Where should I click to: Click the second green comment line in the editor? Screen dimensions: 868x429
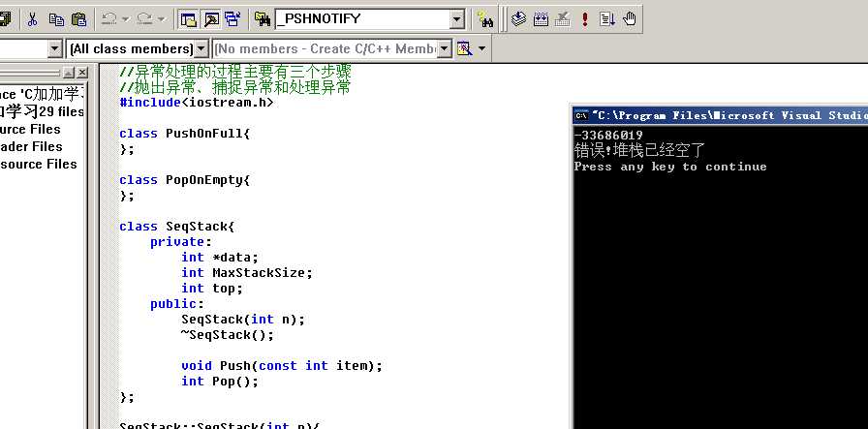tap(235, 87)
